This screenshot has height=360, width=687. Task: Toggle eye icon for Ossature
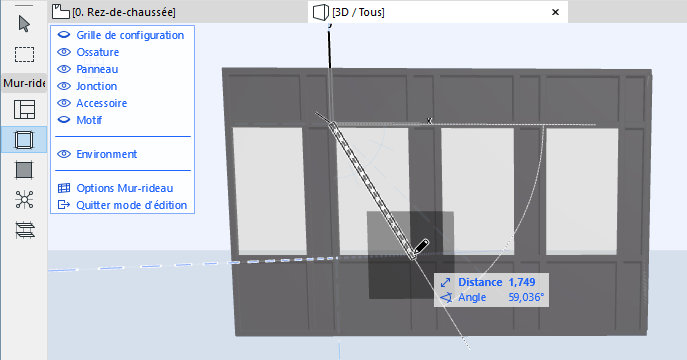pos(64,52)
